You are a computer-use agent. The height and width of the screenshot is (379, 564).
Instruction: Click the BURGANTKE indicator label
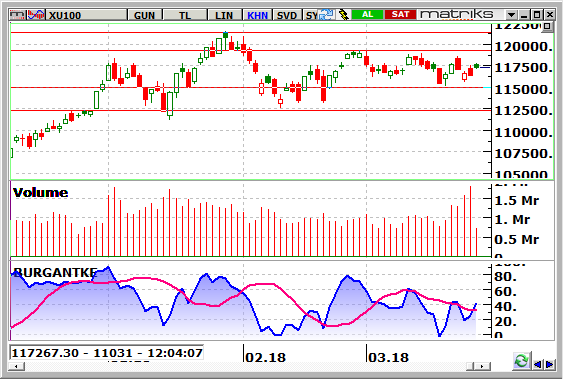[55, 273]
